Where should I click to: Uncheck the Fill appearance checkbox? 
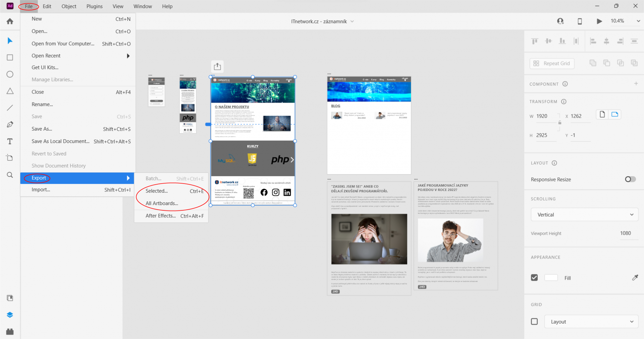tap(534, 278)
